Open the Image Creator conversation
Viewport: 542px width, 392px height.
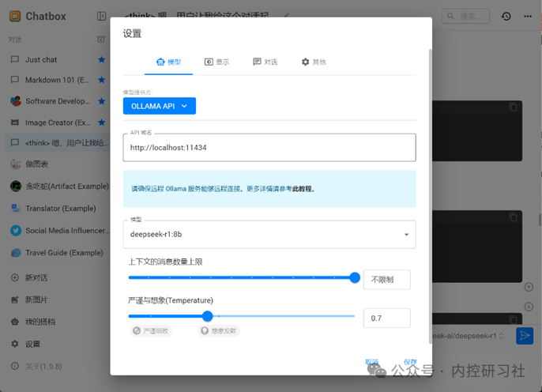(x=57, y=122)
